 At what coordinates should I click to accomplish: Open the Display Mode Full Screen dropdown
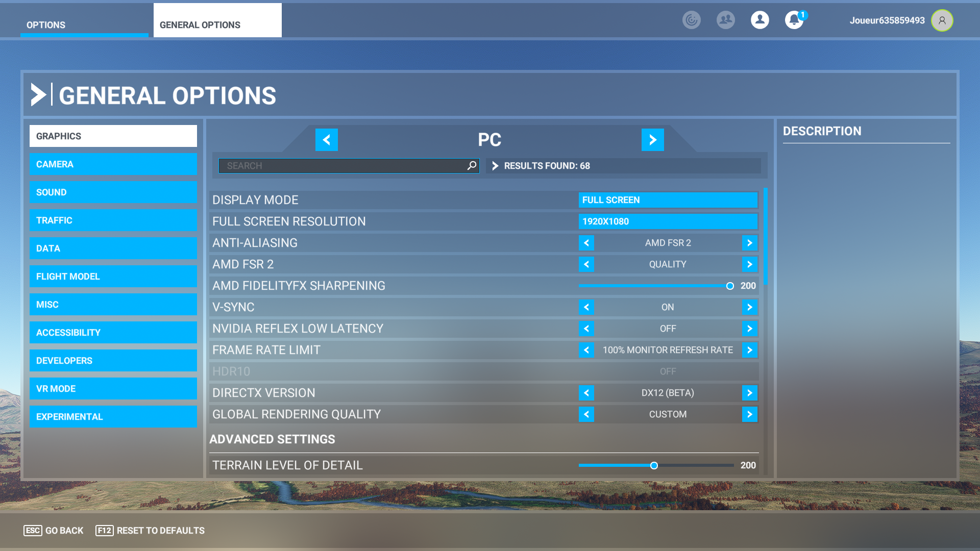click(x=668, y=200)
